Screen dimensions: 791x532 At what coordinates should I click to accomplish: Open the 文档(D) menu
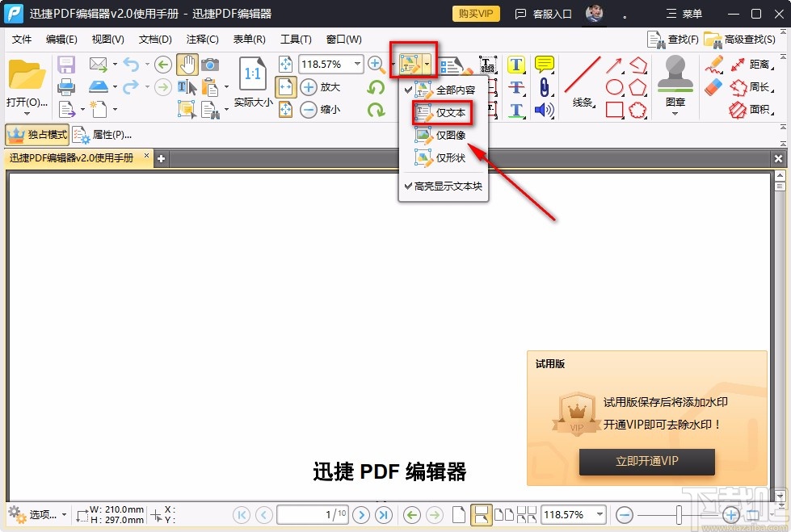point(154,39)
